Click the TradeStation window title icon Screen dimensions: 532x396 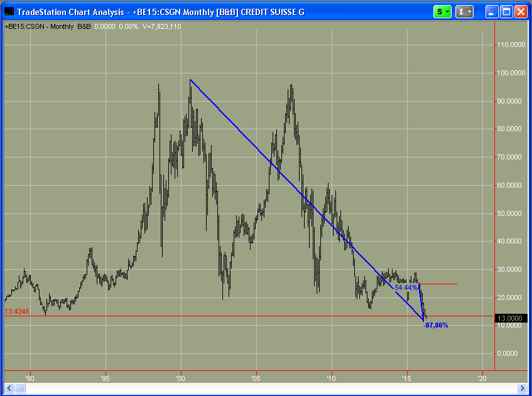pyautogui.click(x=9, y=12)
